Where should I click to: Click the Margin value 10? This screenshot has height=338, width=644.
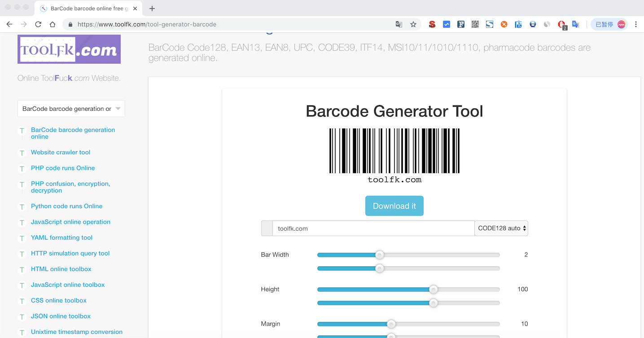click(x=525, y=324)
